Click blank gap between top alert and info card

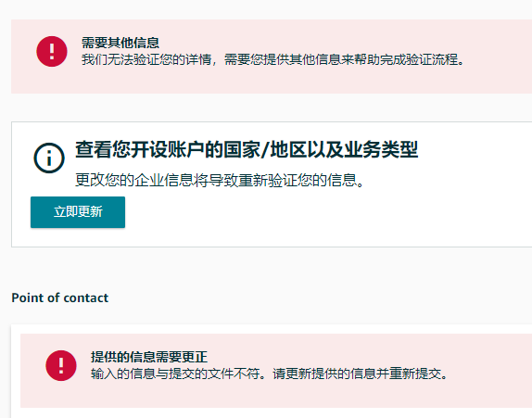272,108
